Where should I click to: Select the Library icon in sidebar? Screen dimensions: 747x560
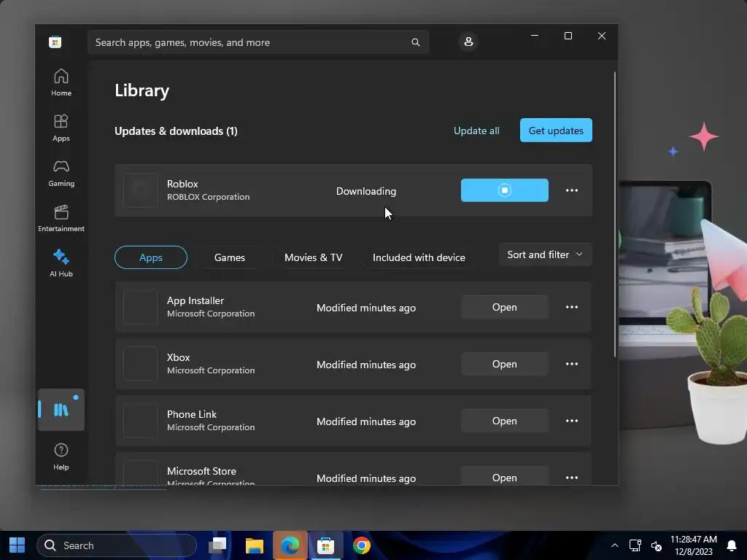[x=61, y=410]
